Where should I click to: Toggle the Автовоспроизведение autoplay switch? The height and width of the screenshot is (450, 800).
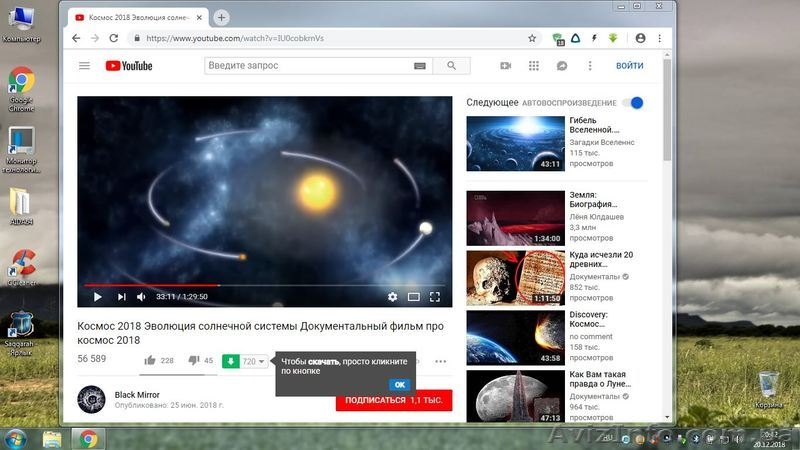click(633, 103)
